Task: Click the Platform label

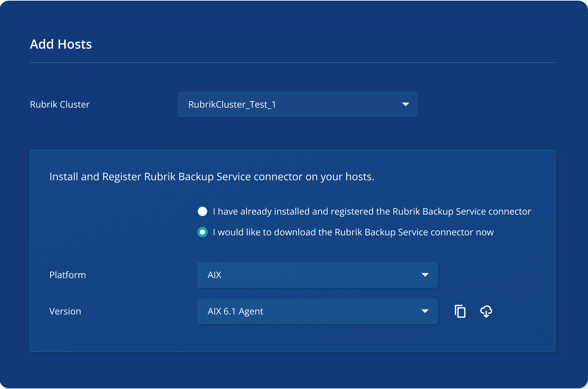Action: point(67,275)
